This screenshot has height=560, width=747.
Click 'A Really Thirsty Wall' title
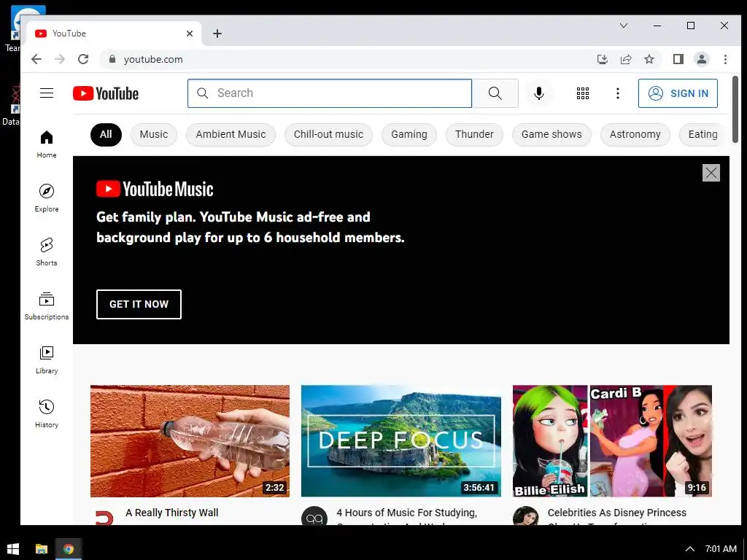[172, 513]
